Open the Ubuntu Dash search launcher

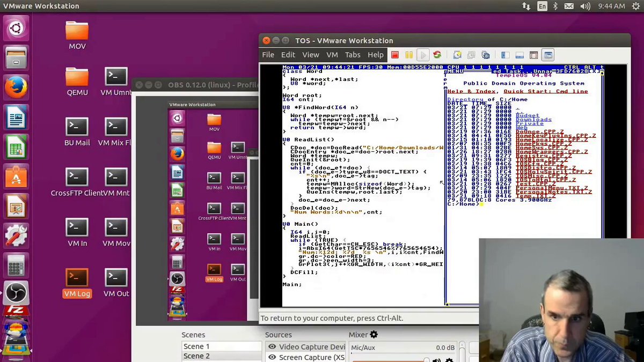[x=16, y=28]
